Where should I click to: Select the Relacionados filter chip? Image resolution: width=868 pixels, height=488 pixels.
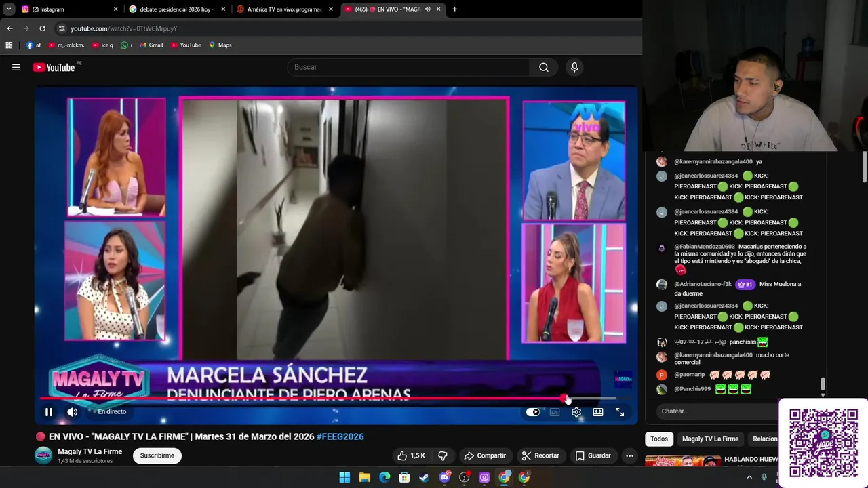[x=765, y=439]
